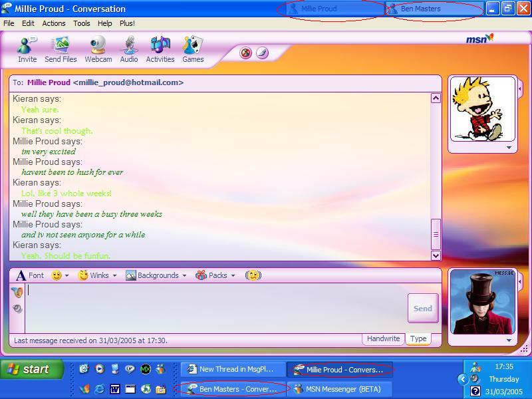
Task: Click the block contact icon
Action: click(x=246, y=53)
